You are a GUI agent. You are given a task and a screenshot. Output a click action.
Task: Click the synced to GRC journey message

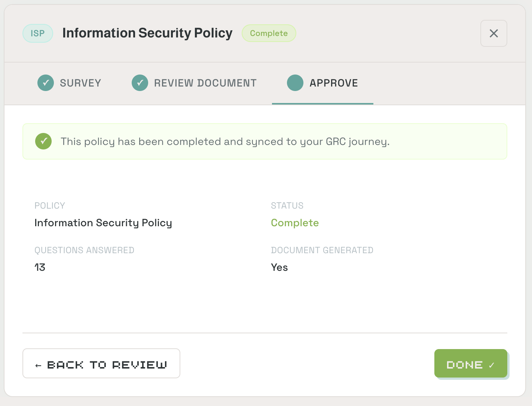[x=225, y=142]
